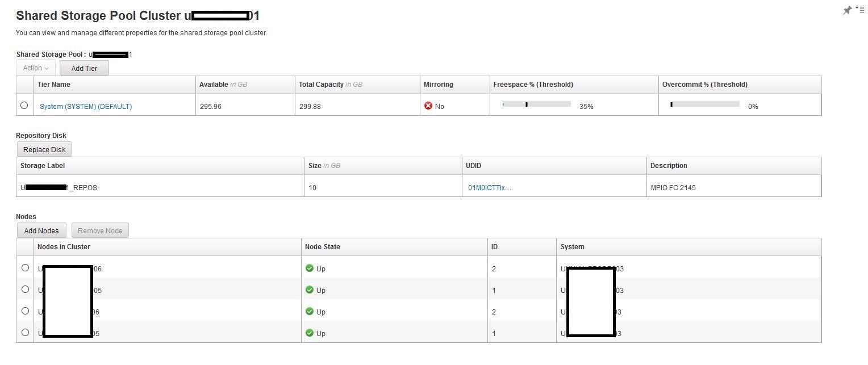Click the Overcommit threshold bar showing 0%
This screenshot has width=868, height=365.
point(705,104)
